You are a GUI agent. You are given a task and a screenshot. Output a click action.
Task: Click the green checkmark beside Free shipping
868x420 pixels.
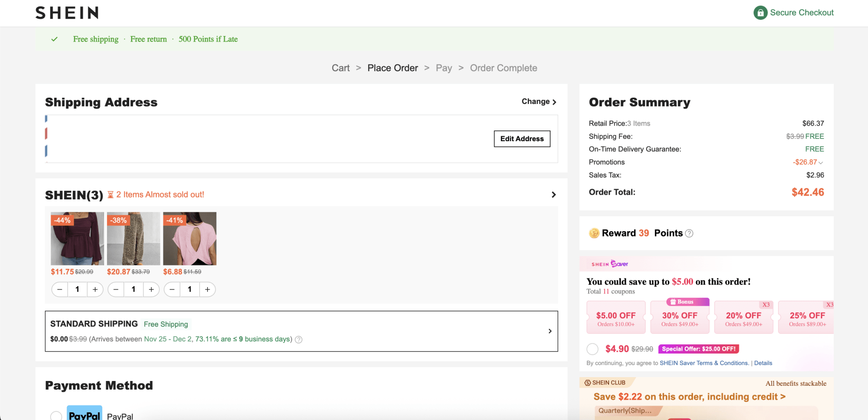(x=54, y=39)
